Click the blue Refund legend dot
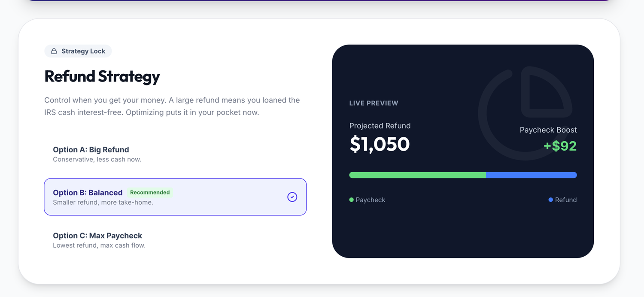This screenshot has height=297, width=644. point(550,200)
